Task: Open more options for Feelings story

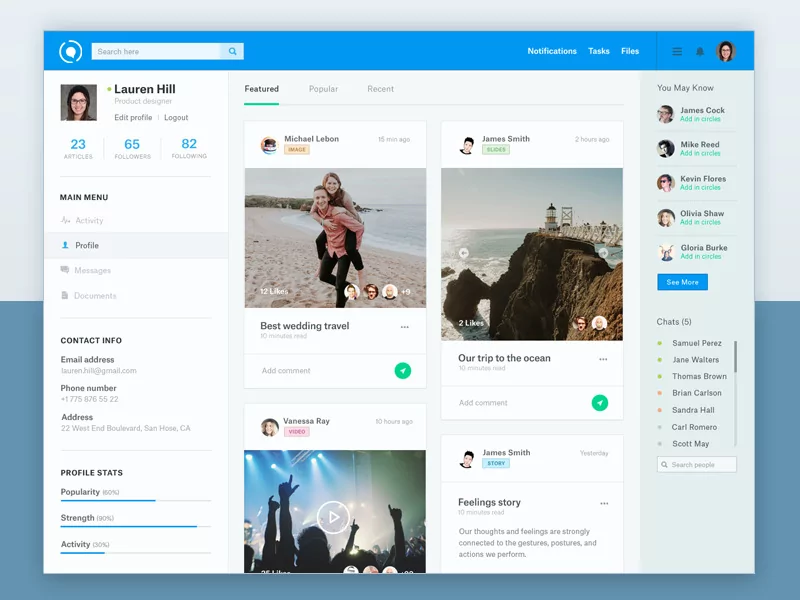Action: (604, 504)
